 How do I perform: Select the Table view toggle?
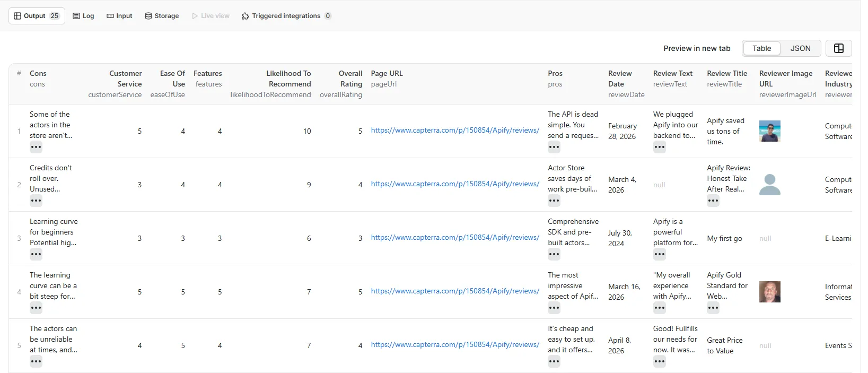(x=761, y=48)
